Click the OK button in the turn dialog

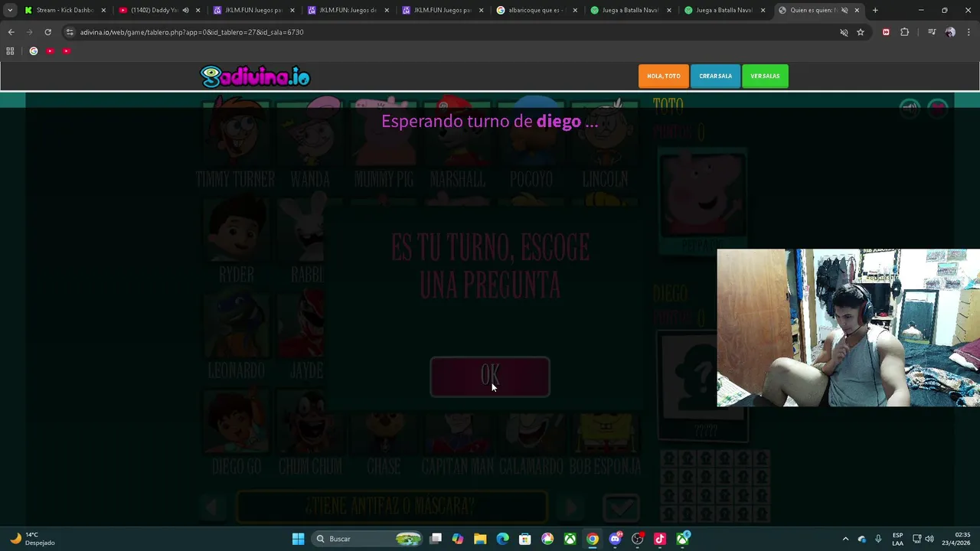(490, 377)
